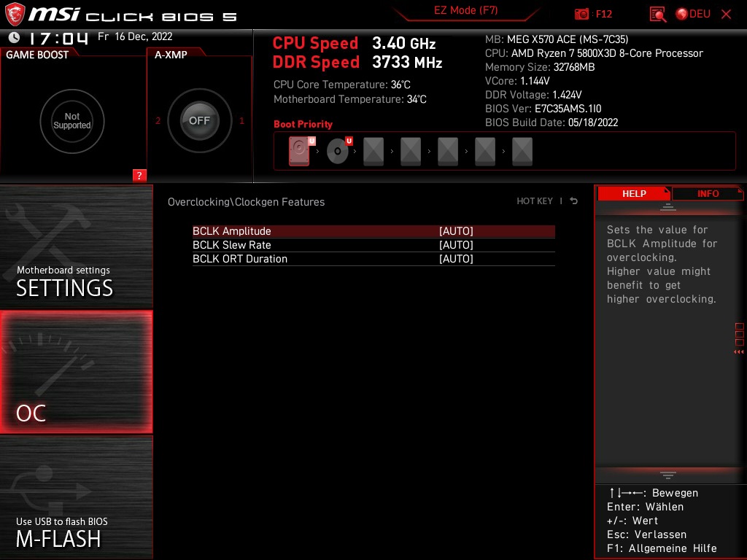Collapse help panel via side arrows handle
The image size is (747, 560).
pyautogui.click(x=739, y=338)
